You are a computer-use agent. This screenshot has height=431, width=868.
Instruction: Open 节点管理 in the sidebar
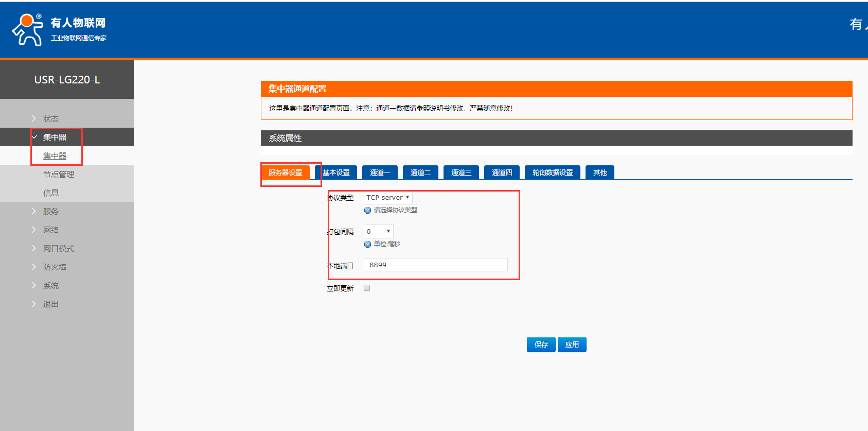[x=59, y=174]
